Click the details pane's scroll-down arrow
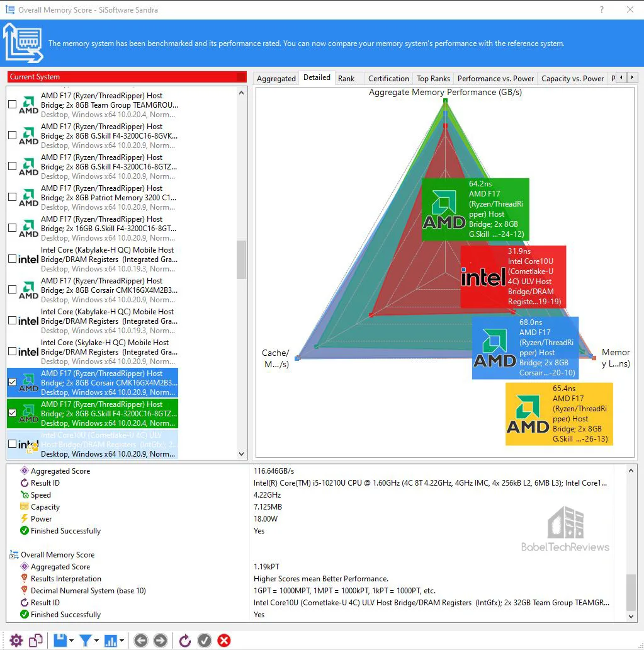644x650 pixels. (631, 617)
